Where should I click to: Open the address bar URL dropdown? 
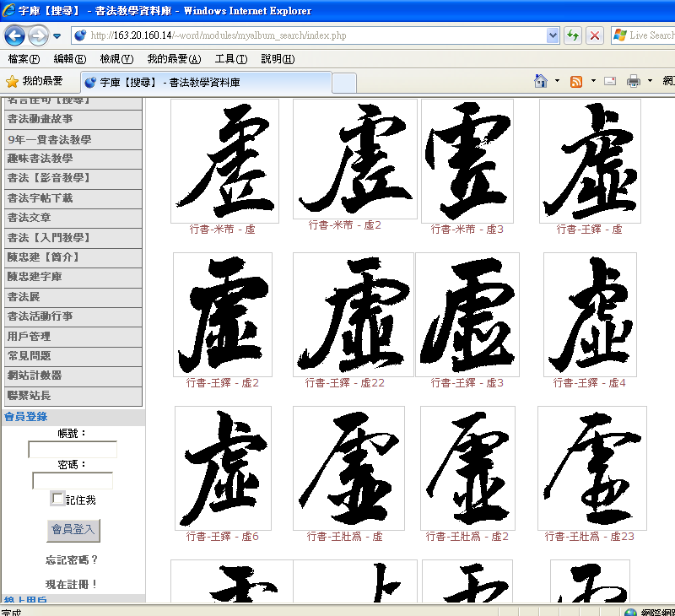[x=553, y=35]
